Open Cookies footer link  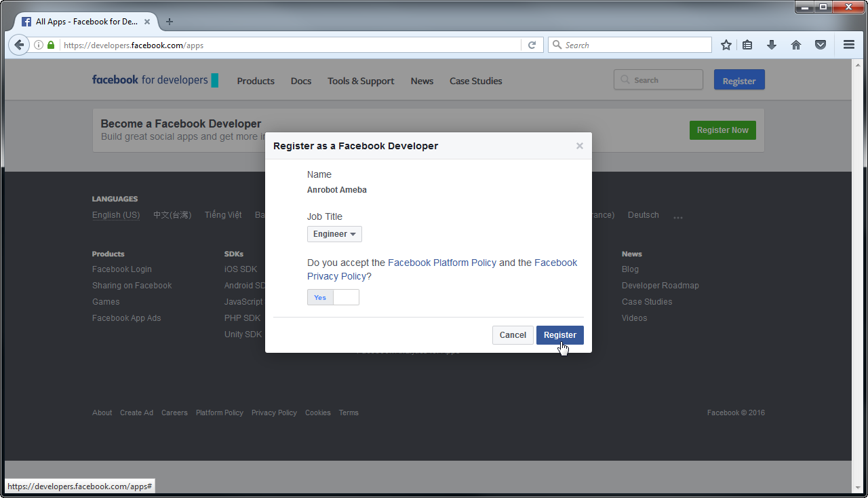[318, 413]
